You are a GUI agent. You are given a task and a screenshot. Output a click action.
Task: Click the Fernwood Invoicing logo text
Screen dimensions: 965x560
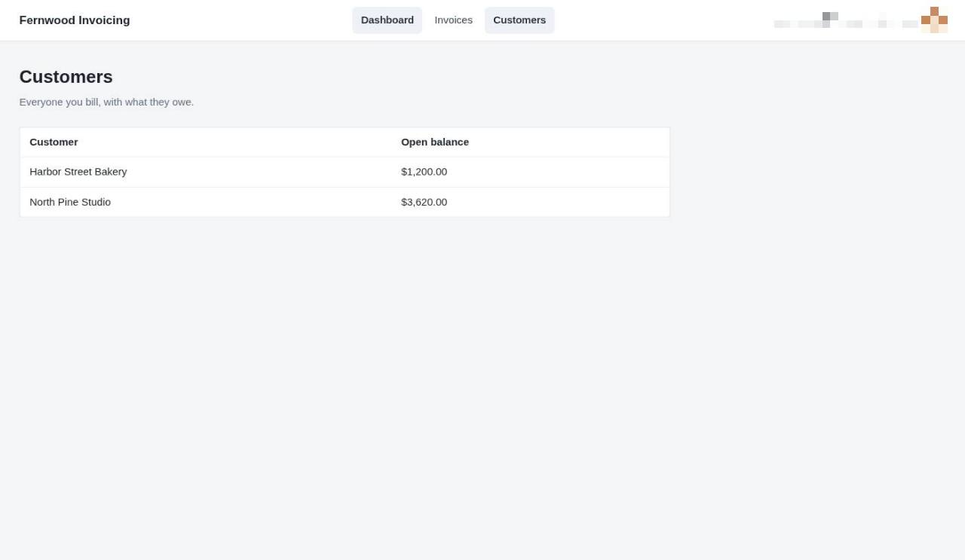75,20
